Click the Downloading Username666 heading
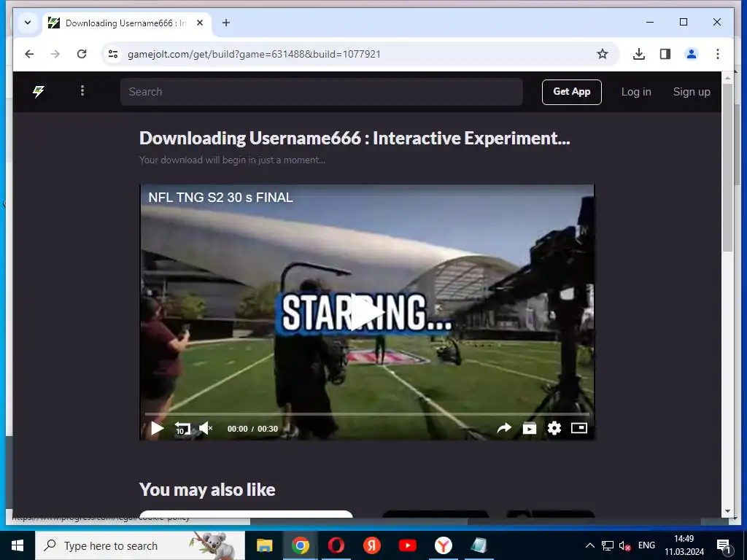 pos(355,138)
